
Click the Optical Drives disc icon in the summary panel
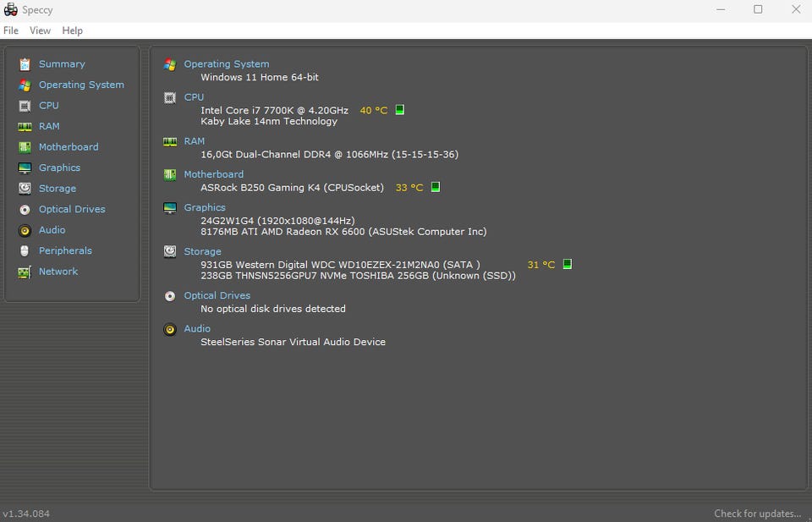pyautogui.click(x=170, y=296)
